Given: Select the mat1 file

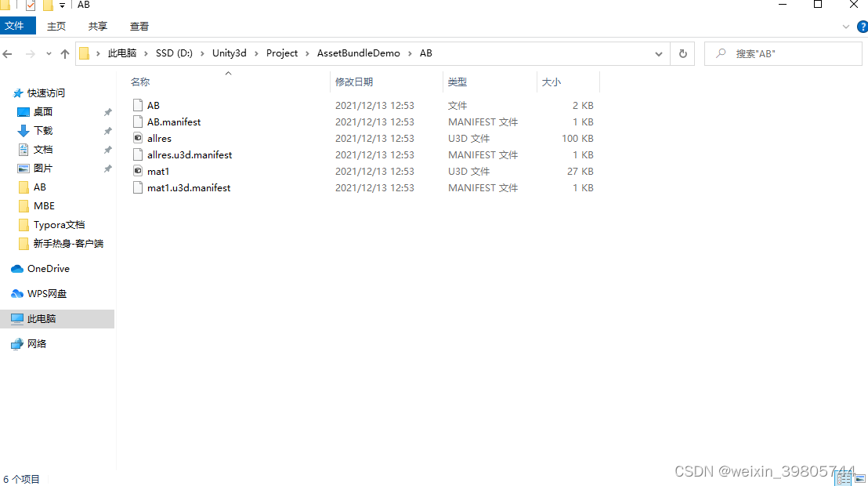Looking at the screenshot, I should (x=158, y=172).
